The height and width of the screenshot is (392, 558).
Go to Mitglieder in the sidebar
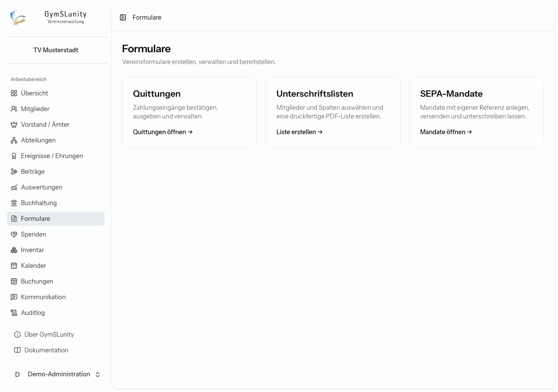point(56,109)
